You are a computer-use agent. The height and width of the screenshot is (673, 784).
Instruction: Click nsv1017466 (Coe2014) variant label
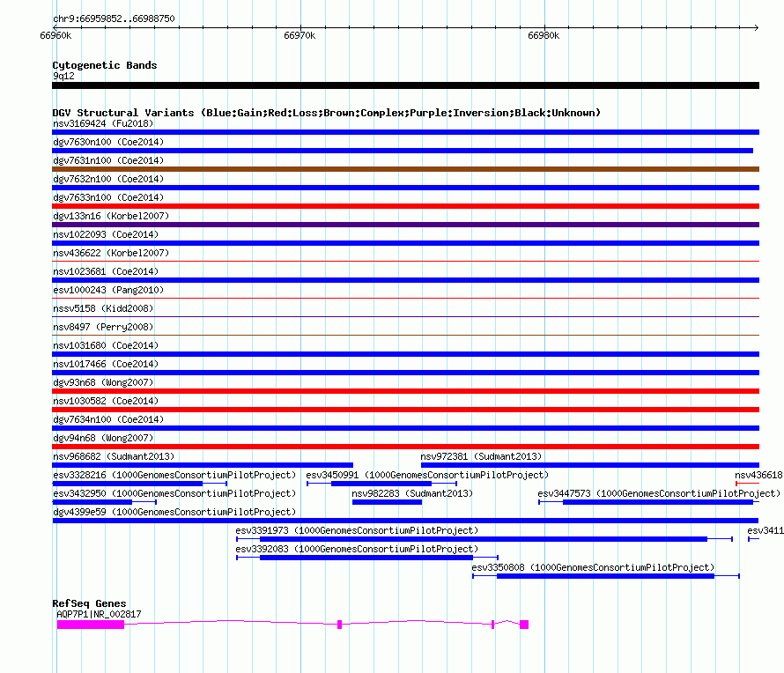pyautogui.click(x=106, y=364)
